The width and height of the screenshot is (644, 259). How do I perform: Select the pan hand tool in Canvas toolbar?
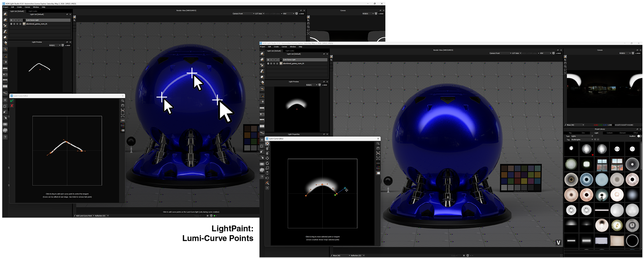pos(565,63)
